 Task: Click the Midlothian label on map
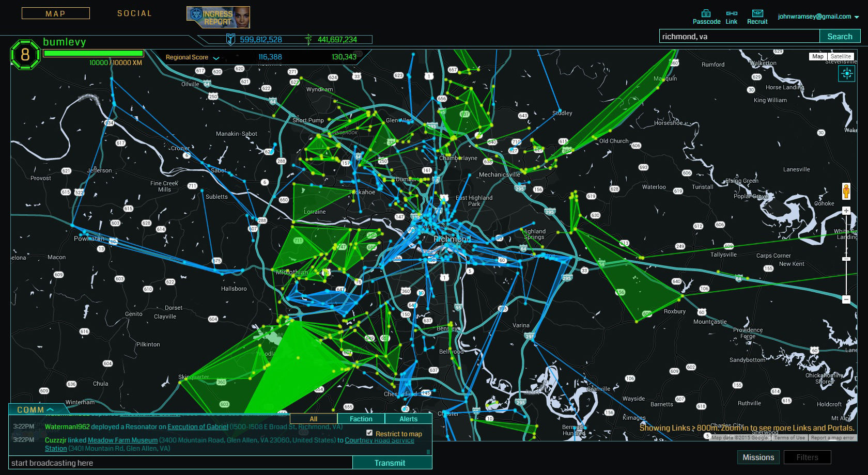pyautogui.click(x=292, y=272)
